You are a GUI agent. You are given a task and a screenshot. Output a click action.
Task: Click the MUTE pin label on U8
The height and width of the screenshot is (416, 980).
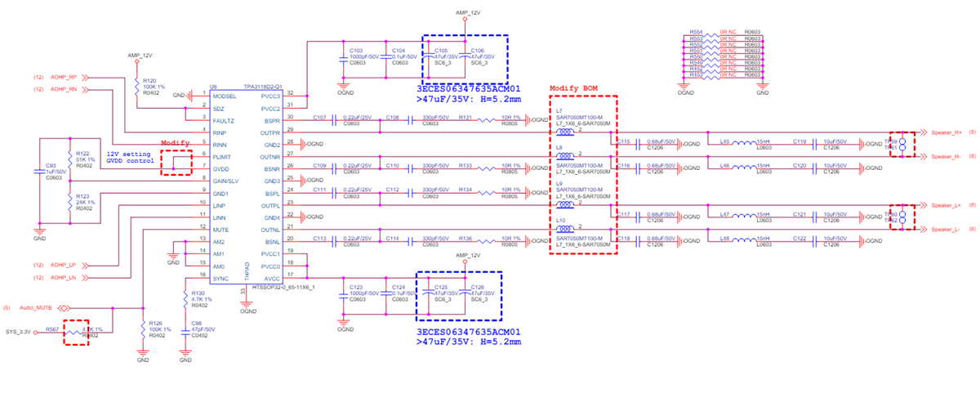220,230
